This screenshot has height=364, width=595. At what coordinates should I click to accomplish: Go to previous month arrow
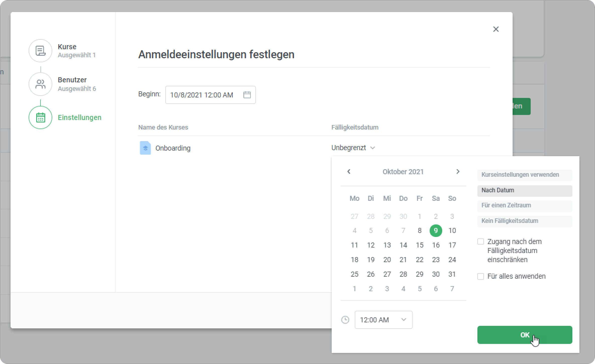tap(349, 171)
